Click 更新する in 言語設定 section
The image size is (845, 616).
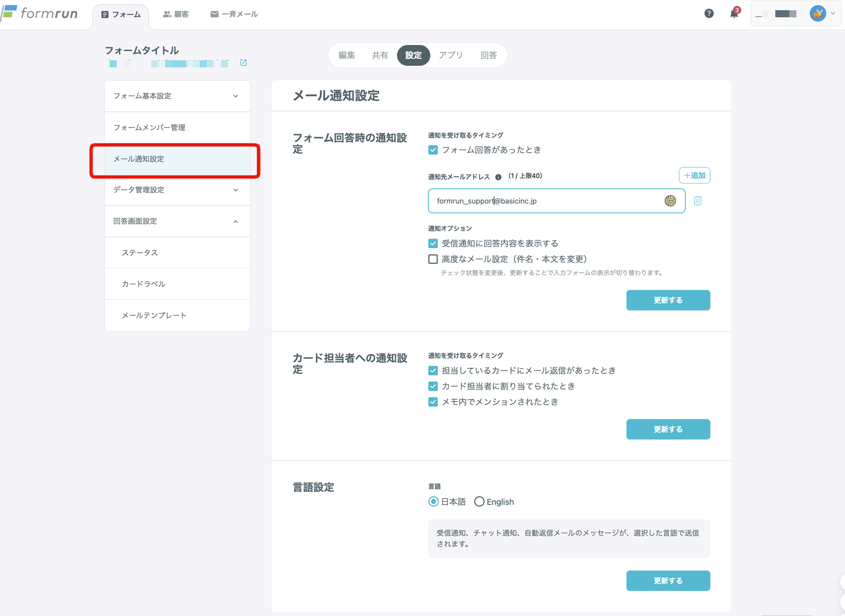[x=668, y=581]
